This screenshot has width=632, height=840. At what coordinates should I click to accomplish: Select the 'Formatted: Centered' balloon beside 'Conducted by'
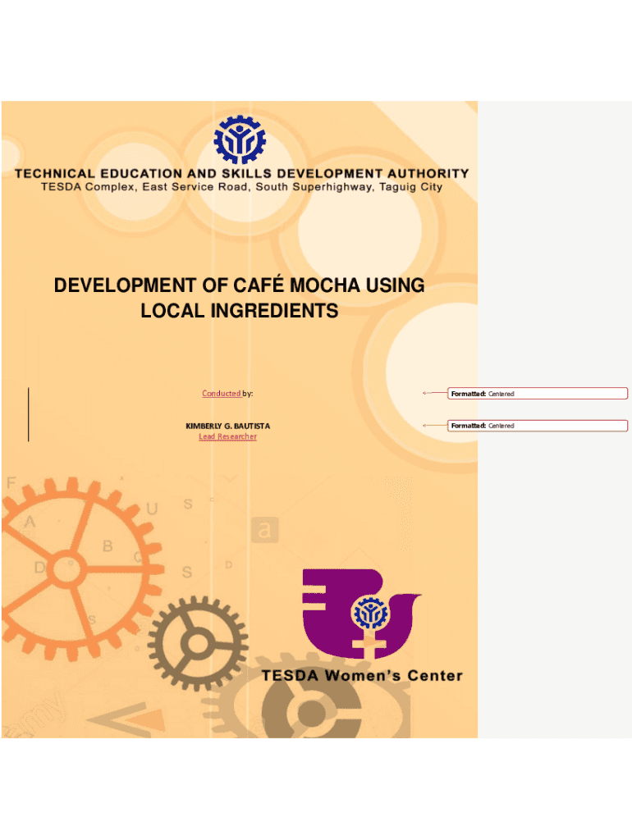(538, 394)
